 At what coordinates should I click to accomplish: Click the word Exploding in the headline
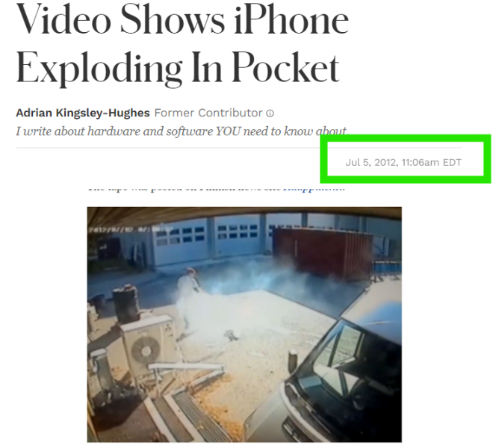[99, 70]
